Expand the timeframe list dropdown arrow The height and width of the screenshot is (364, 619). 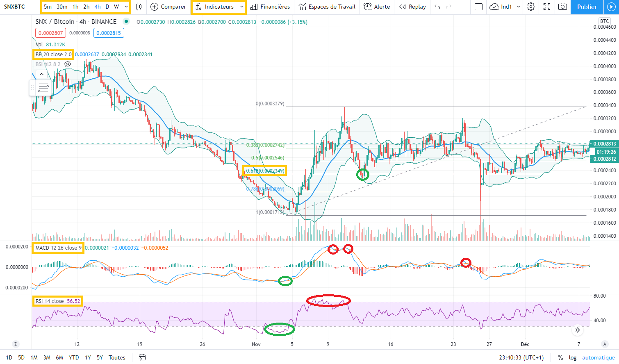[x=126, y=7]
